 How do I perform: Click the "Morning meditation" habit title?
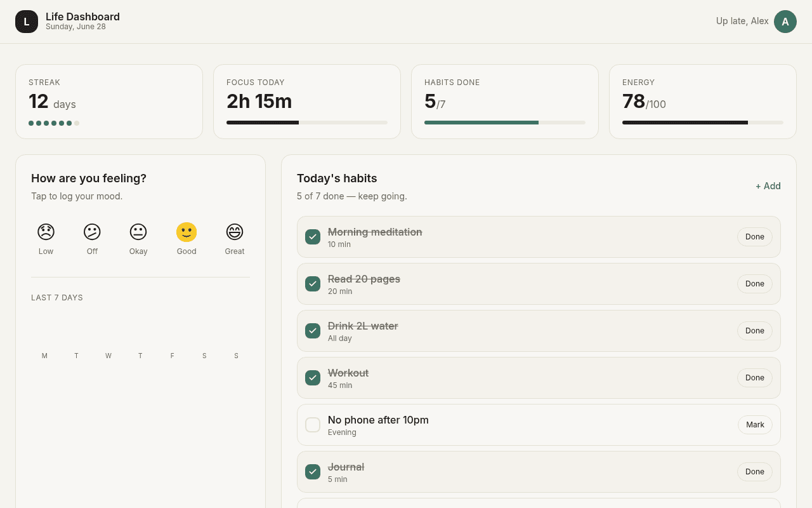(375, 232)
